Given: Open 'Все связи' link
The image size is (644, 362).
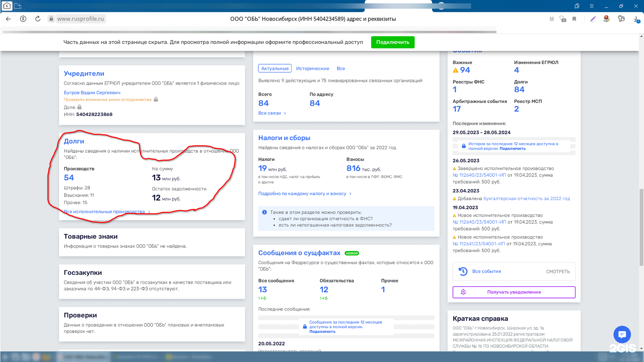Looking at the screenshot, I should point(272,113).
